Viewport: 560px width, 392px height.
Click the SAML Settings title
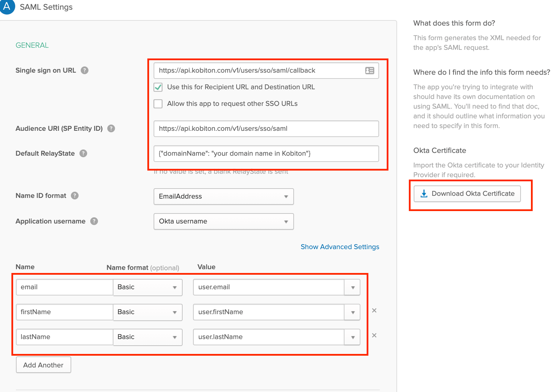click(46, 7)
